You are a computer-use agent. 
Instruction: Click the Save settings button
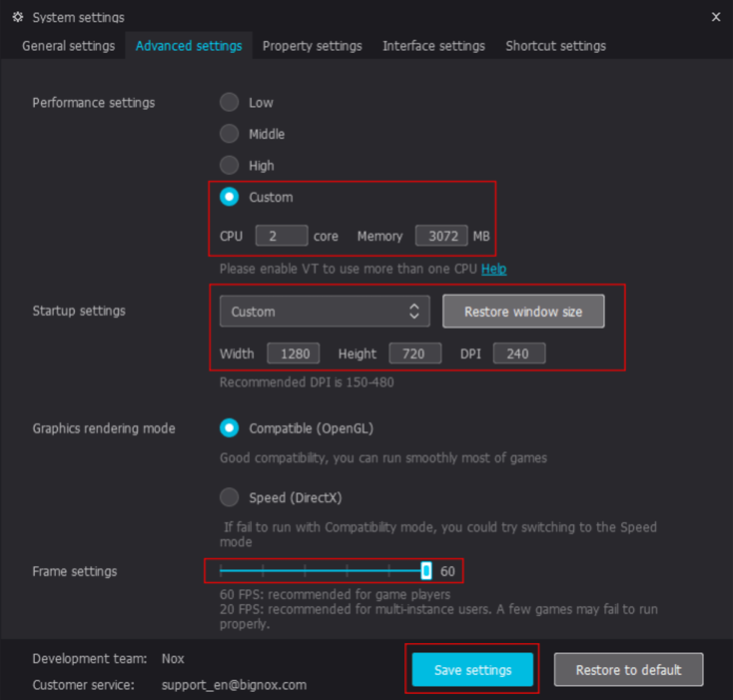tap(472, 670)
